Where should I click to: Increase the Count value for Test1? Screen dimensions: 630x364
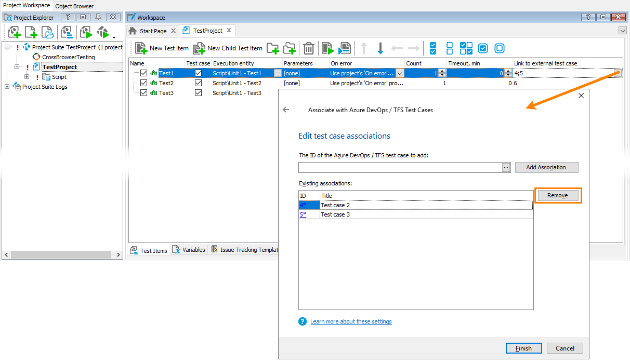(x=442, y=71)
